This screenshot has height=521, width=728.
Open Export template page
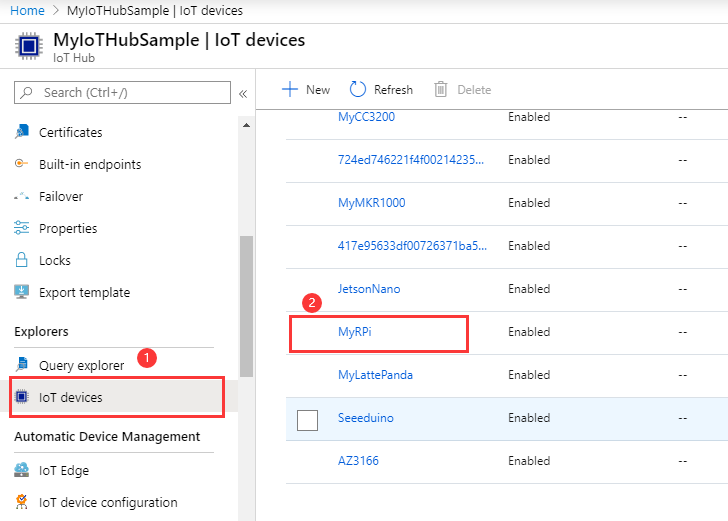(84, 293)
